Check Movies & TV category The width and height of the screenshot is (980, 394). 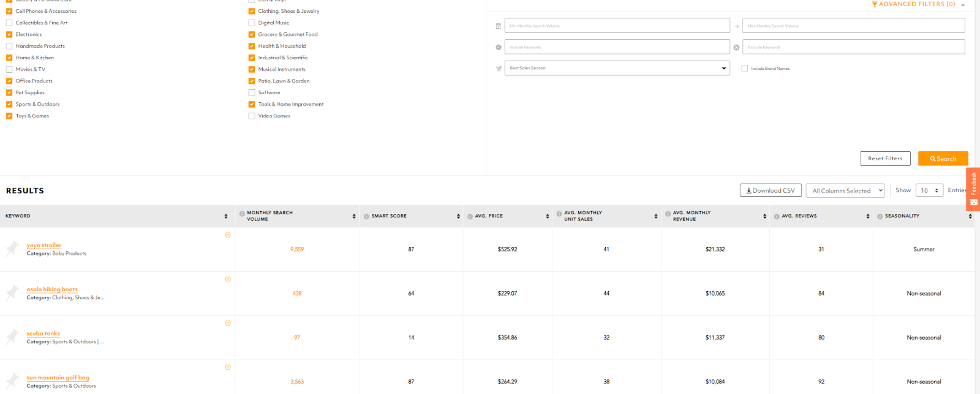[x=9, y=69]
